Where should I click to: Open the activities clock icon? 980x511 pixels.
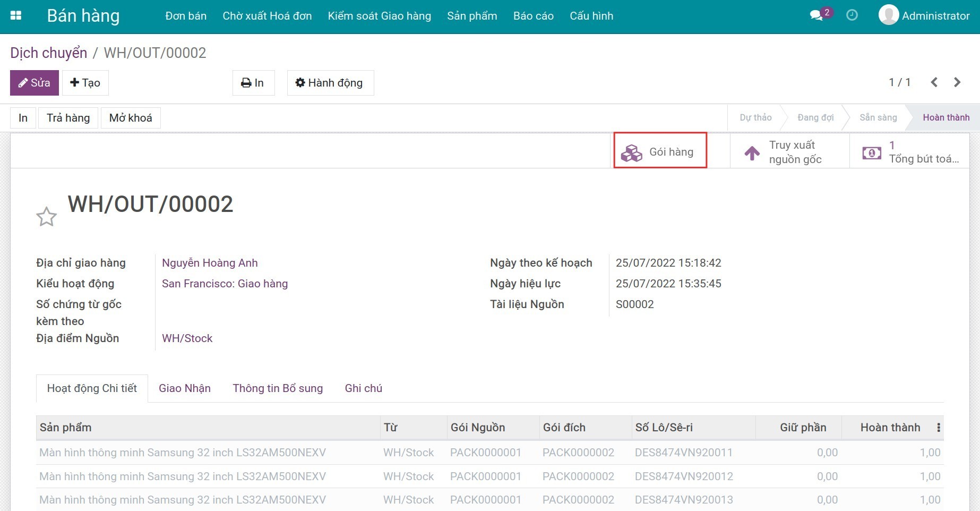pyautogui.click(x=852, y=15)
